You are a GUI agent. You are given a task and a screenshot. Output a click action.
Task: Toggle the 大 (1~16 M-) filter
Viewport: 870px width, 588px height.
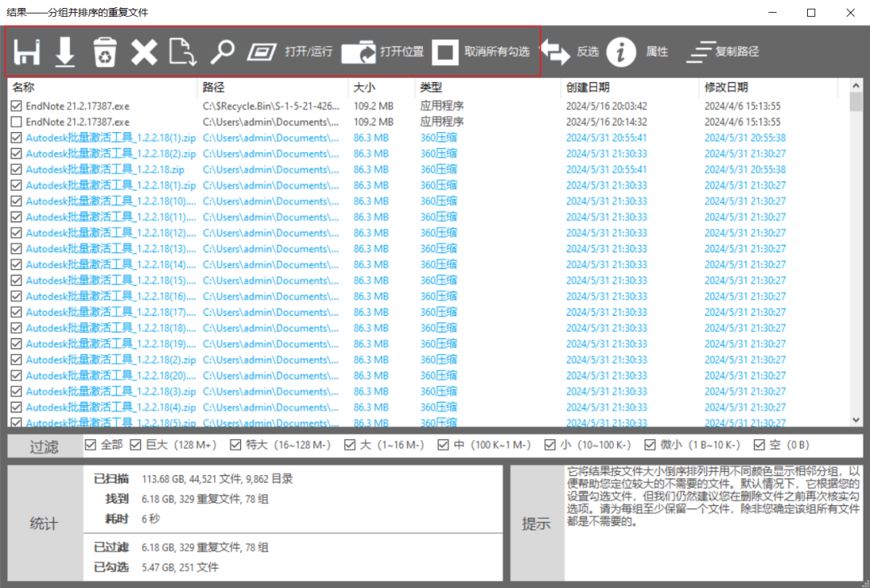350,445
